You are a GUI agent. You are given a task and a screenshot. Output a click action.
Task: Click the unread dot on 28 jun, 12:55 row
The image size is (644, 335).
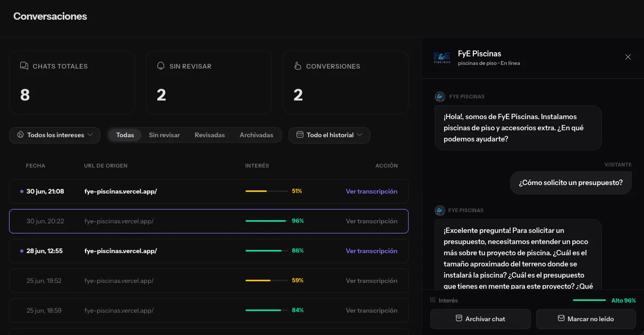[x=22, y=251]
